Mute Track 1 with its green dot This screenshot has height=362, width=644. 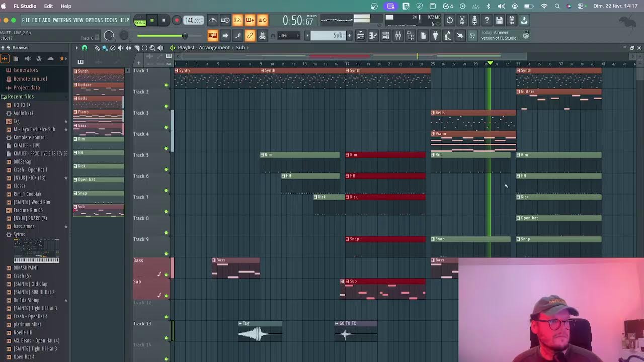click(167, 85)
